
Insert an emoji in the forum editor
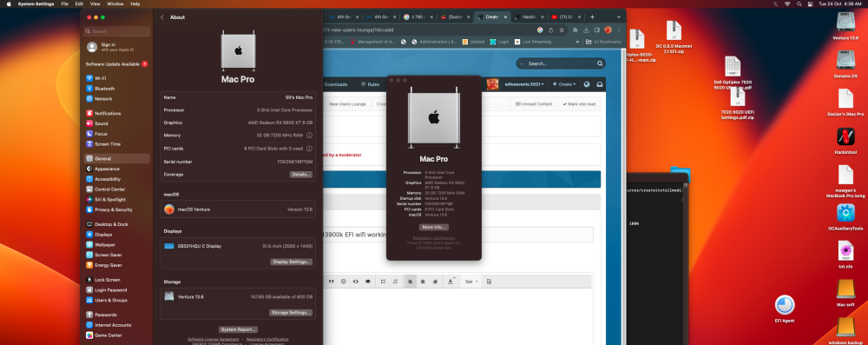coord(343,282)
